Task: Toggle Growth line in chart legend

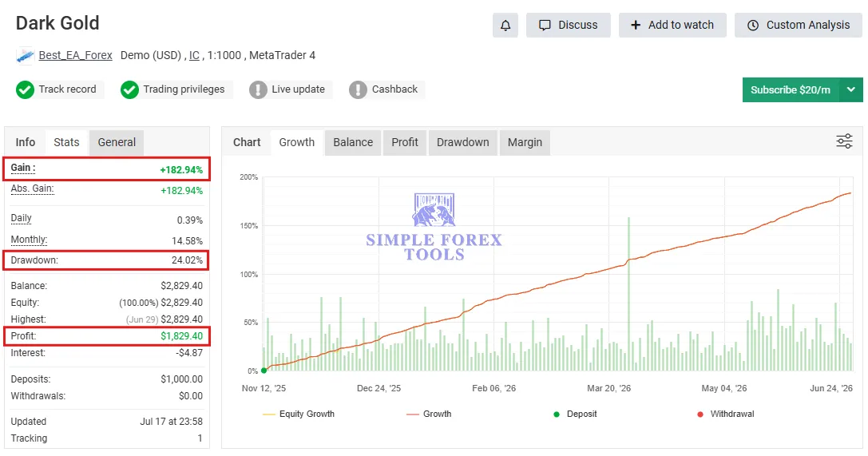Action: point(429,414)
